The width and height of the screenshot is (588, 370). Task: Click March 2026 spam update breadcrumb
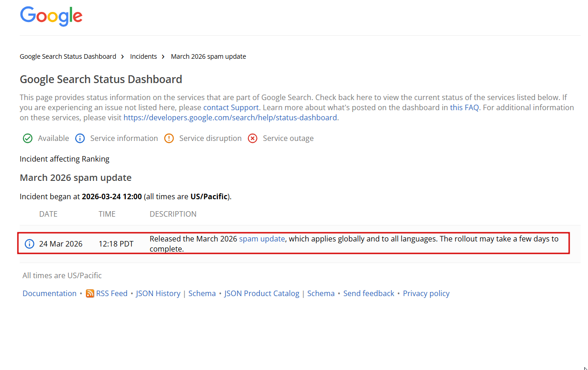[208, 56]
